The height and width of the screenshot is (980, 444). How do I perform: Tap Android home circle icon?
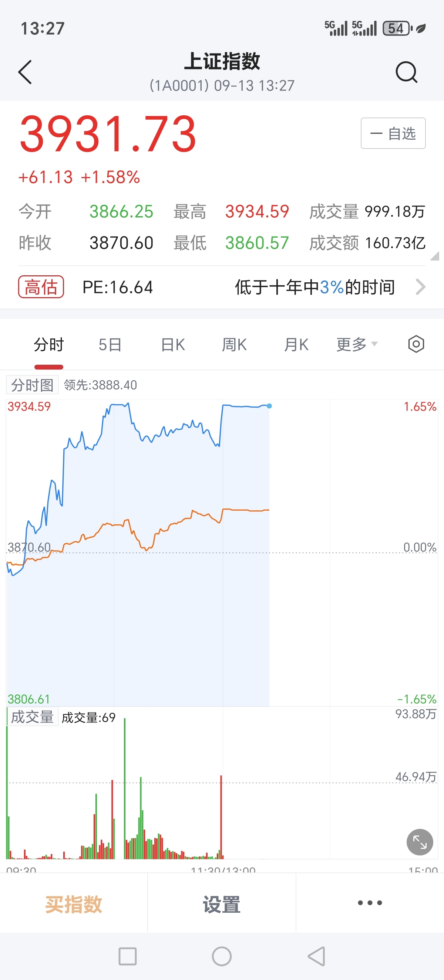click(222, 956)
